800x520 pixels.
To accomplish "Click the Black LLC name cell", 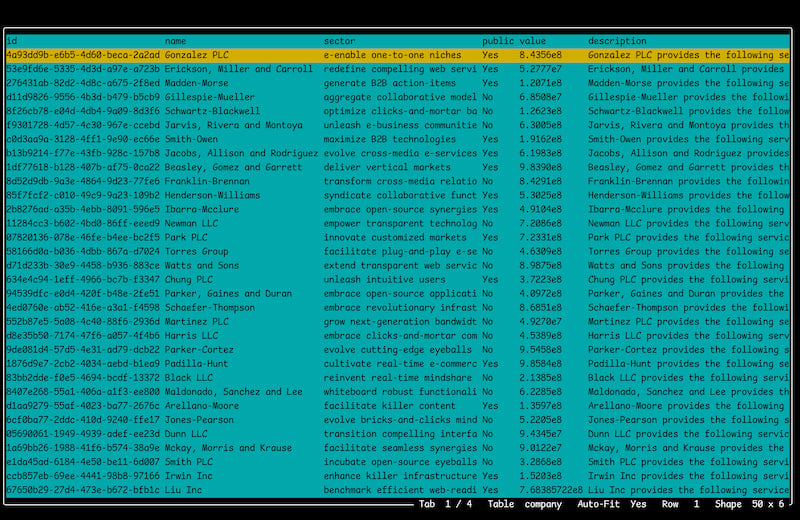I will point(189,378).
